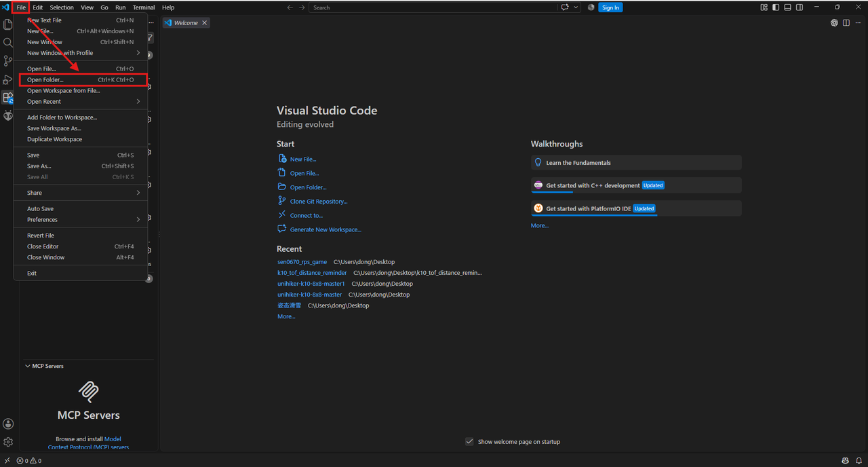Expand the Share submenu
Image resolution: width=868 pixels, height=467 pixels.
coord(81,193)
